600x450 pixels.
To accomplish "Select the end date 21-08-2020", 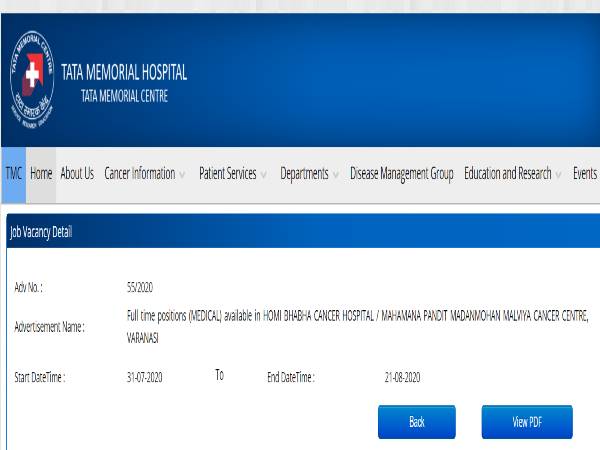I will (x=403, y=378).
